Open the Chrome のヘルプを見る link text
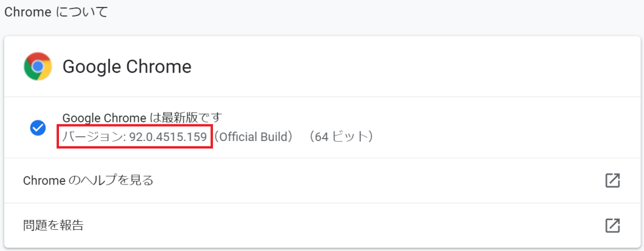The image size is (644, 251). click(x=88, y=181)
